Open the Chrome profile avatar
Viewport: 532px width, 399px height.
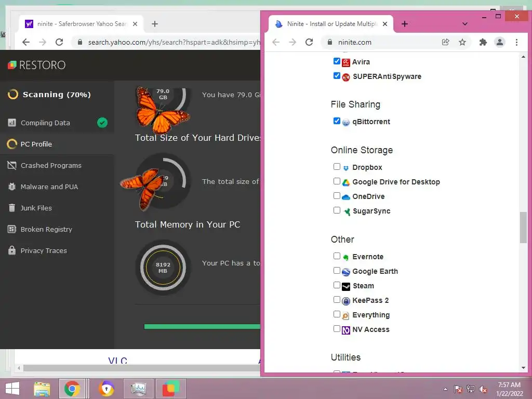point(500,42)
